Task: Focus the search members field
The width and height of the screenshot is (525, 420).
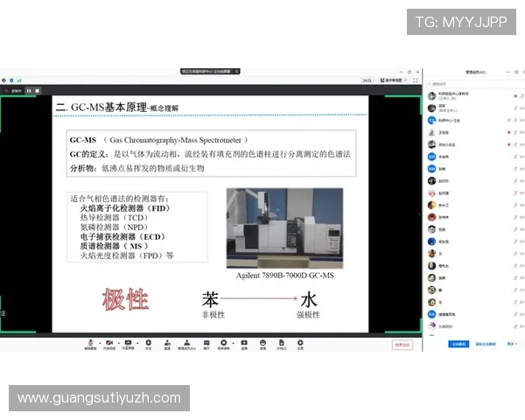Action: click(473, 84)
